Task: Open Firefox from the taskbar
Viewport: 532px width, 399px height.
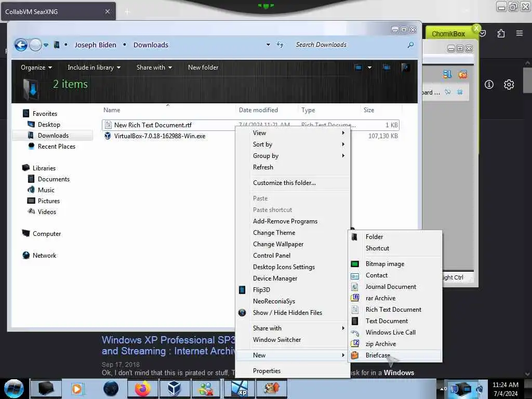Action: click(143, 389)
